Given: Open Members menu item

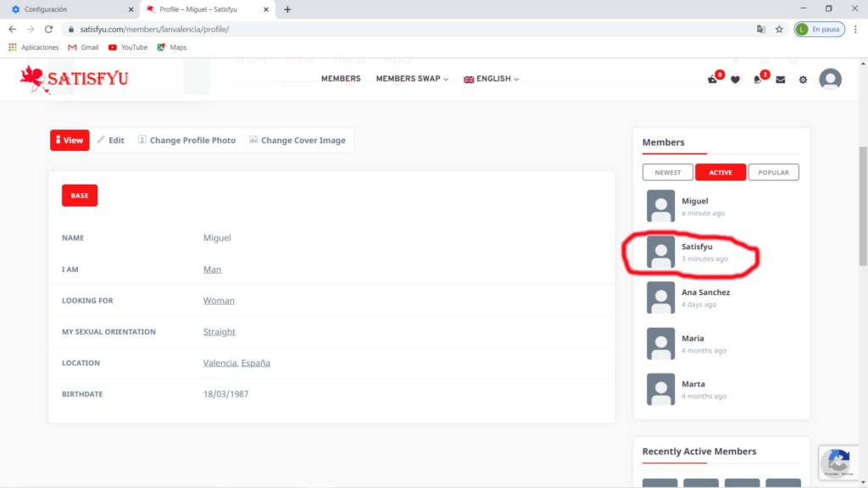Looking at the screenshot, I should pos(341,79).
